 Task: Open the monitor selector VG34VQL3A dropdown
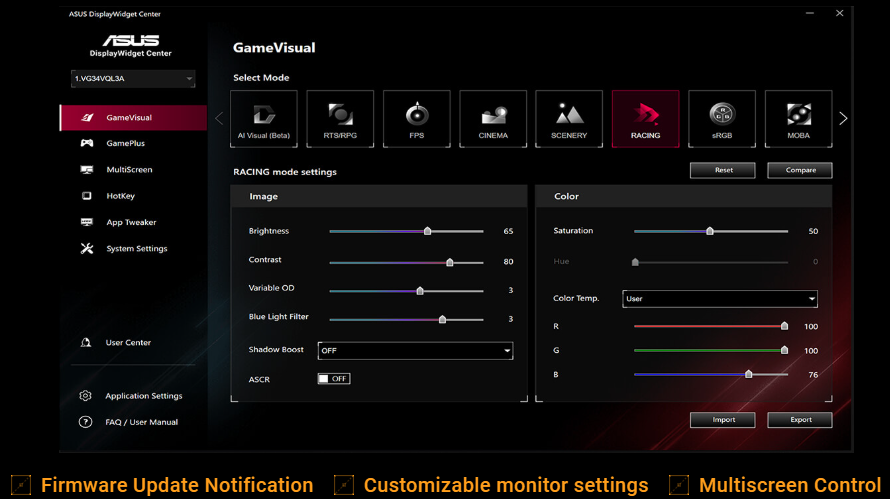tap(133, 78)
